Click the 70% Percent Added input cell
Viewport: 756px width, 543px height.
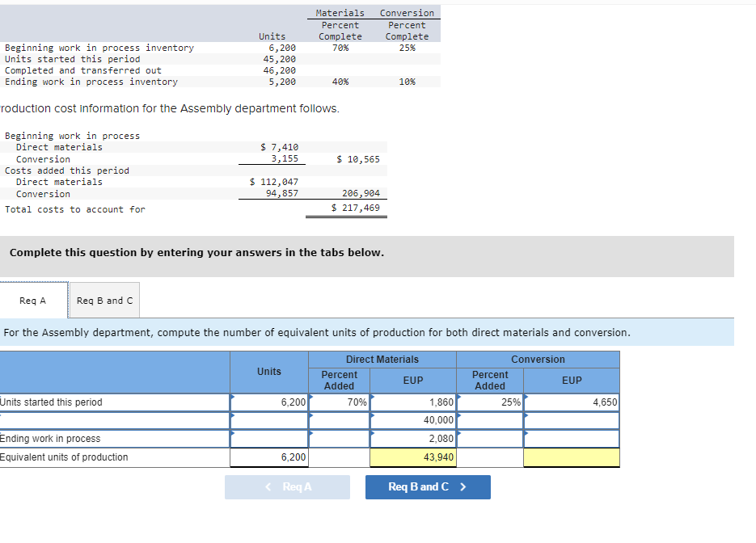pos(340,402)
